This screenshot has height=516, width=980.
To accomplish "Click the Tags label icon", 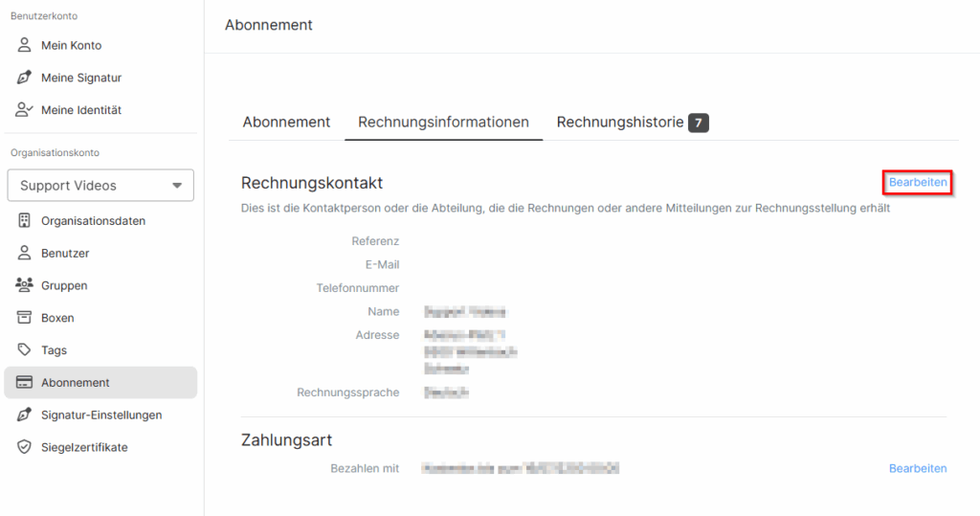I will tap(24, 349).
